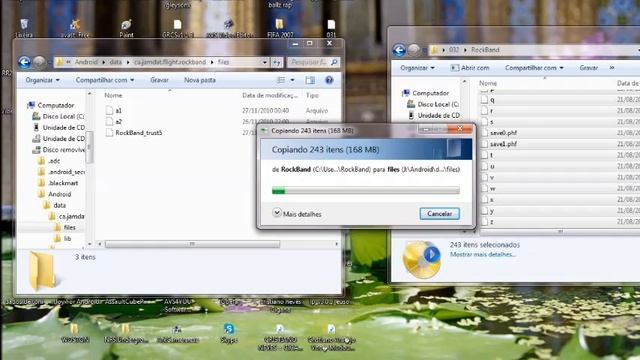Click refresh icon next to files address bar

click(x=277, y=62)
